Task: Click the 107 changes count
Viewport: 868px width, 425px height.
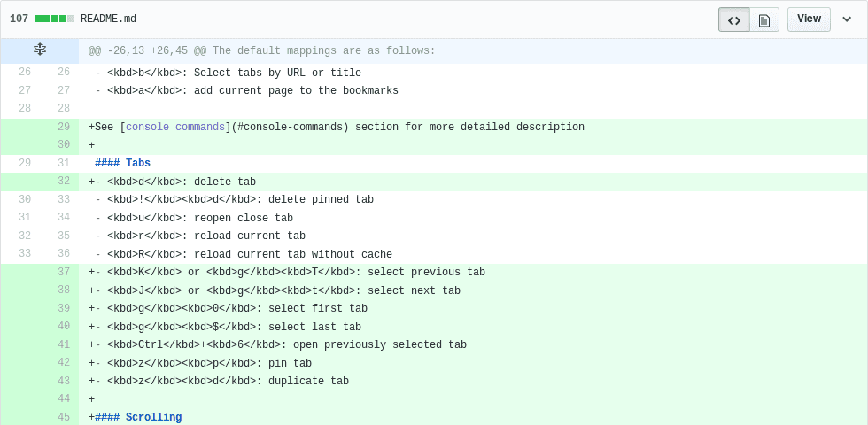Action: point(19,19)
